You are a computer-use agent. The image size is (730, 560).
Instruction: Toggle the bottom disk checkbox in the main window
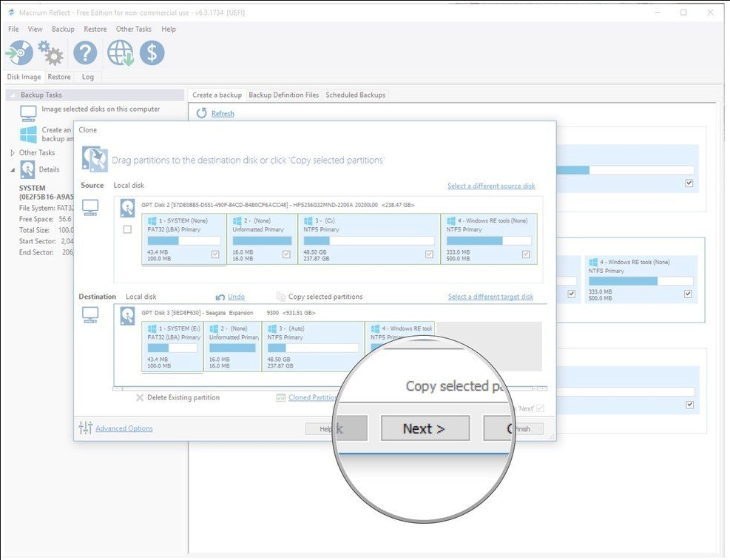pyautogui.click(x=689, y=405)
